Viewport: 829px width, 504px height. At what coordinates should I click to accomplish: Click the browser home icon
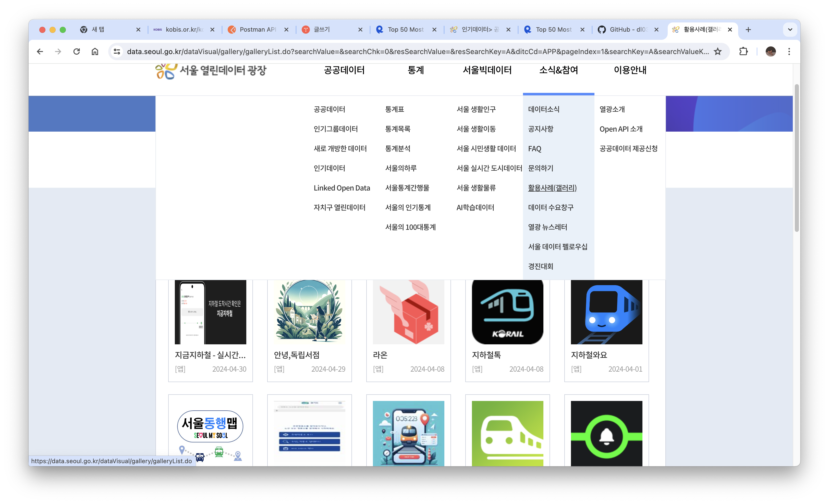(95, 52)
